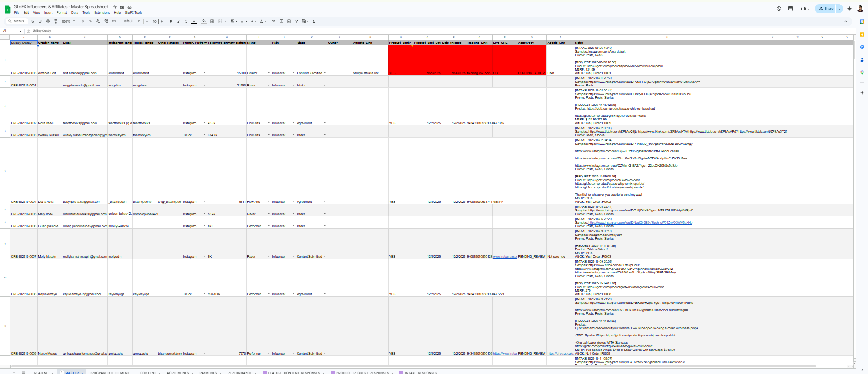Open version history clock icon

pos(779,9)
